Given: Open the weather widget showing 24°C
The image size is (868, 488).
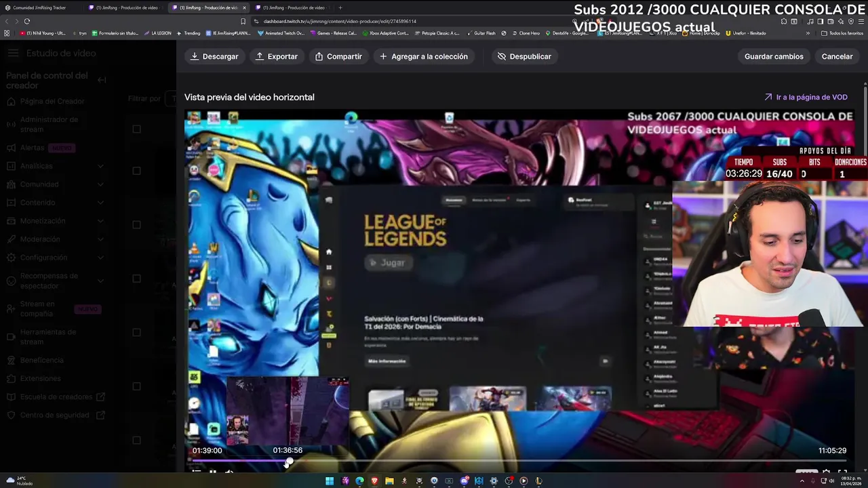Looking at the screenshot, I should [x=19, y=481].
